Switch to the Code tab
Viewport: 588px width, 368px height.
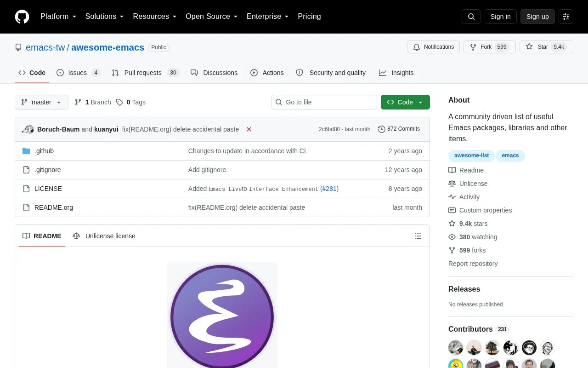point(32,73)
